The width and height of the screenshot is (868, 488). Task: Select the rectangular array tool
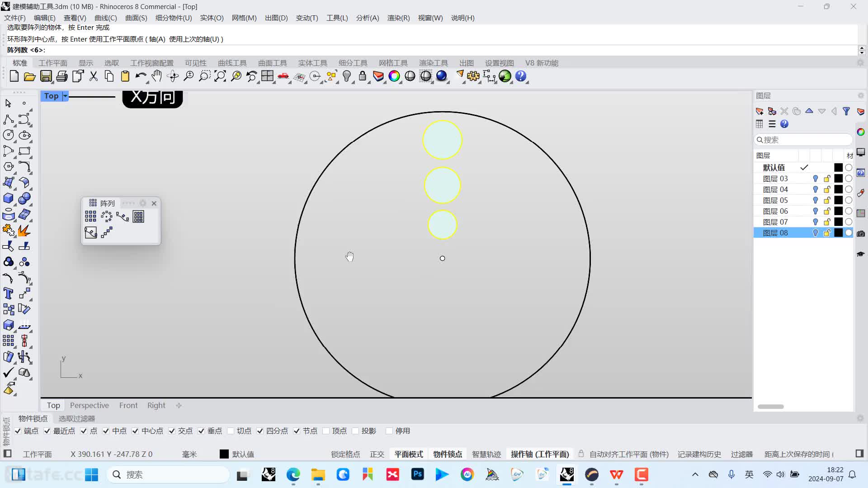click(x=90, y=216)
